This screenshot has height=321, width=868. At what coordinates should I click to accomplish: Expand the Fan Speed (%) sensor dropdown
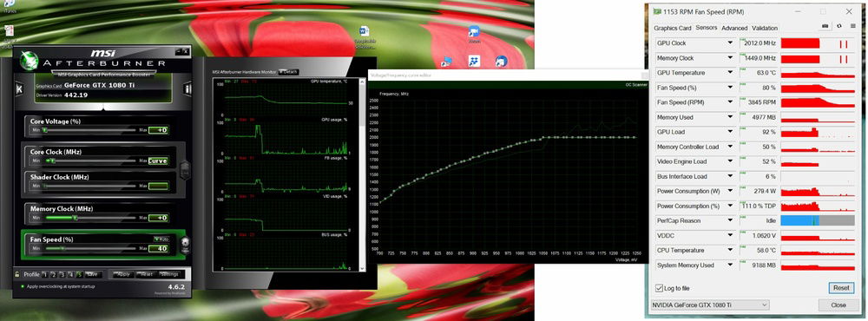point(731,88)
